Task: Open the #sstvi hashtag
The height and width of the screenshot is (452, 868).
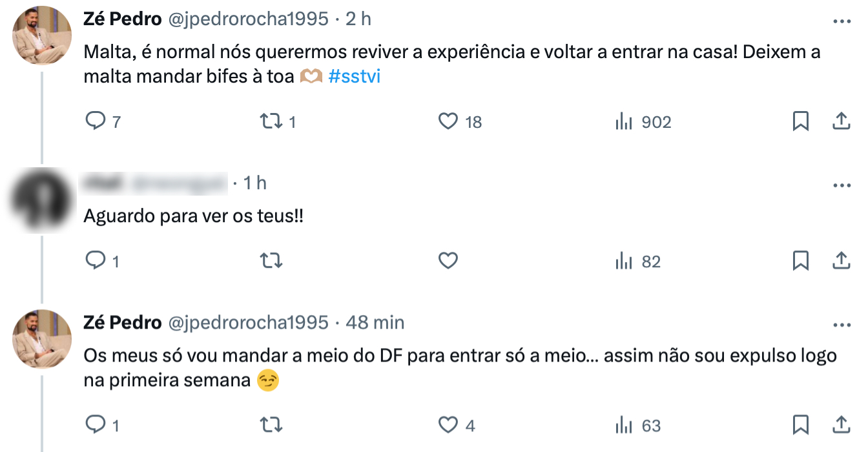Action: pos(354,76)
